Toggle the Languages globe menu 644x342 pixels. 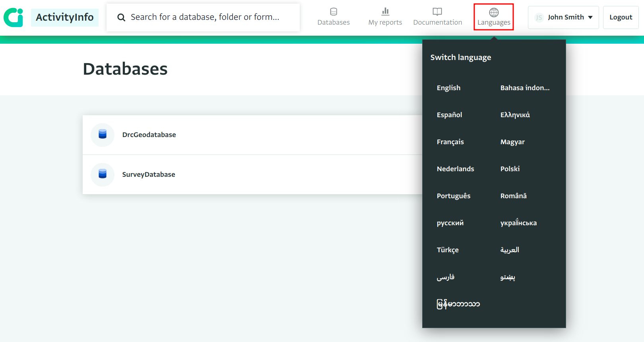click(x=494, y=17)
